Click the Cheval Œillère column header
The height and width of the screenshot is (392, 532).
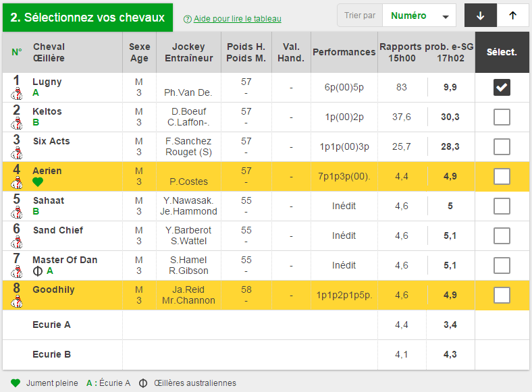click(49, 52)
